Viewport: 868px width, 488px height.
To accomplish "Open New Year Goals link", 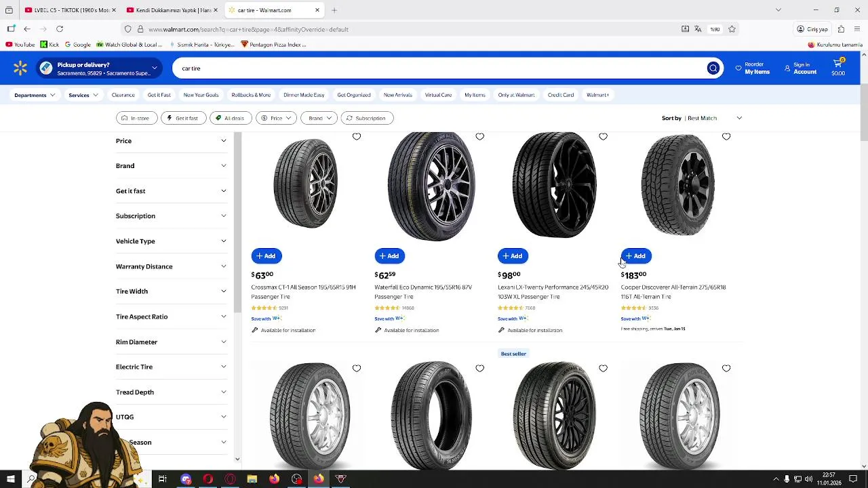I will tap(201, 95).
